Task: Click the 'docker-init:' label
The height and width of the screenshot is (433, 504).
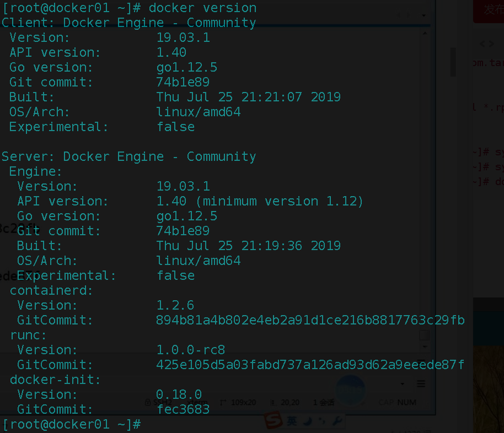Action: pos(55,380)
